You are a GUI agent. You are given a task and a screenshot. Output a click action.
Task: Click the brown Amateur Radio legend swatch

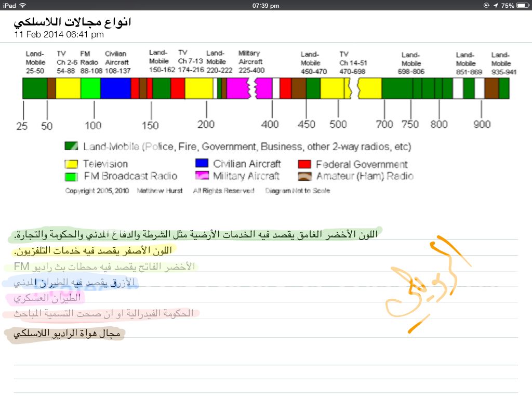click(x=305, y=176)
